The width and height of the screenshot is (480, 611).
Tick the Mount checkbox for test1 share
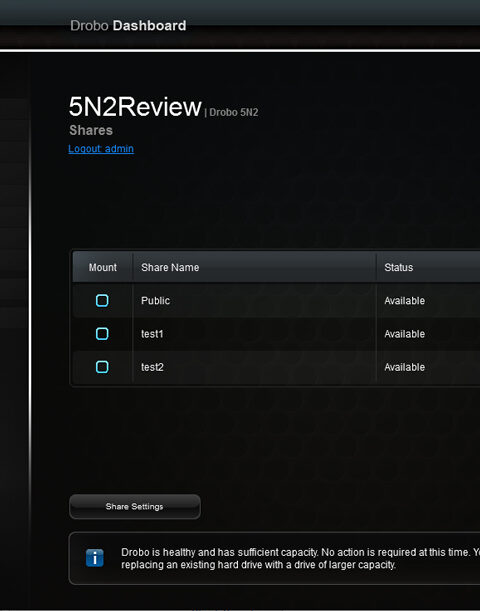click(x=102, y=334)
